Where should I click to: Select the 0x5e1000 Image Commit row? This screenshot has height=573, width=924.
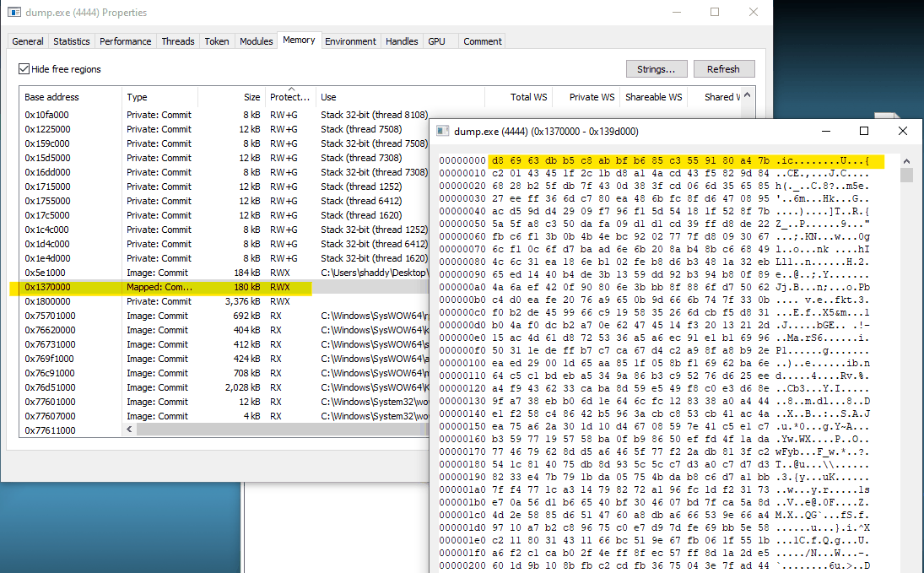(x=224, y=273)
